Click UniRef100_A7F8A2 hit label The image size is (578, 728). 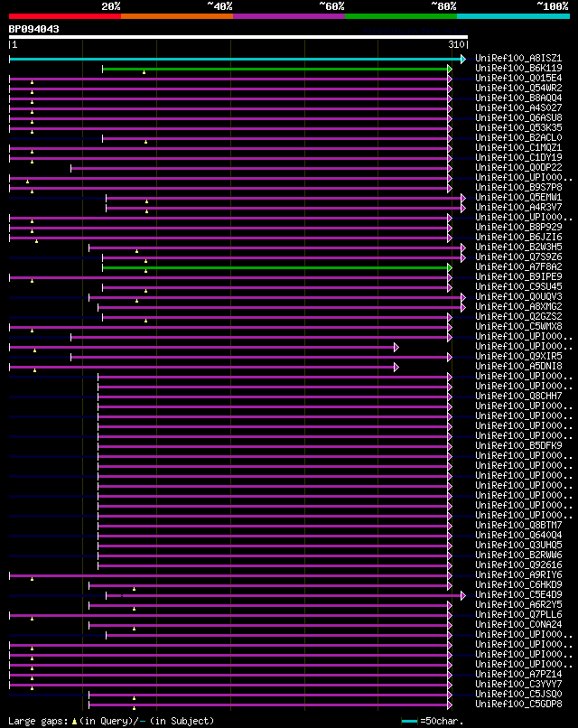pos(518,267)
